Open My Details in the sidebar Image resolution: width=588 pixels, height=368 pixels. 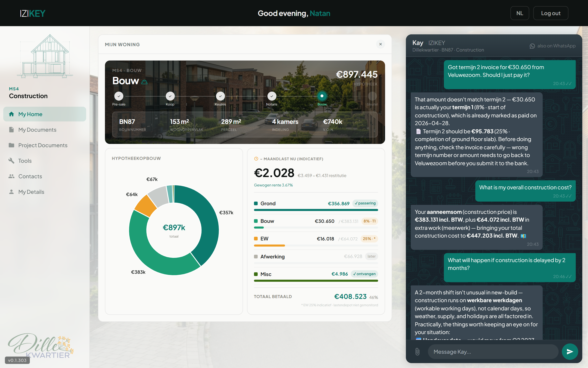[45, 192]
